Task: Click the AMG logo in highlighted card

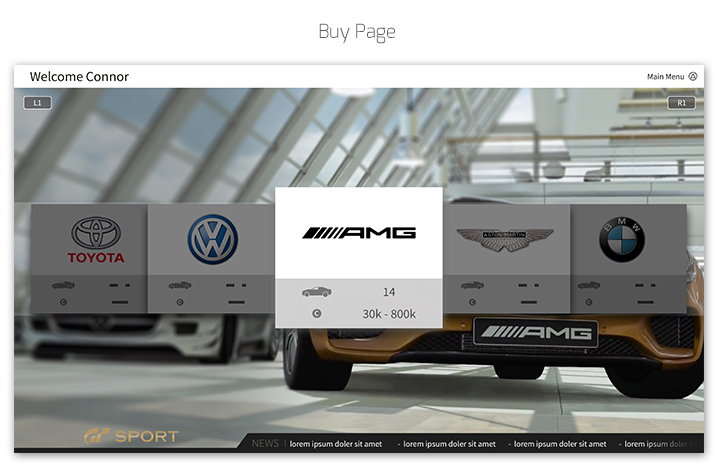Action: pyautogui.click(x=359, y=233)
